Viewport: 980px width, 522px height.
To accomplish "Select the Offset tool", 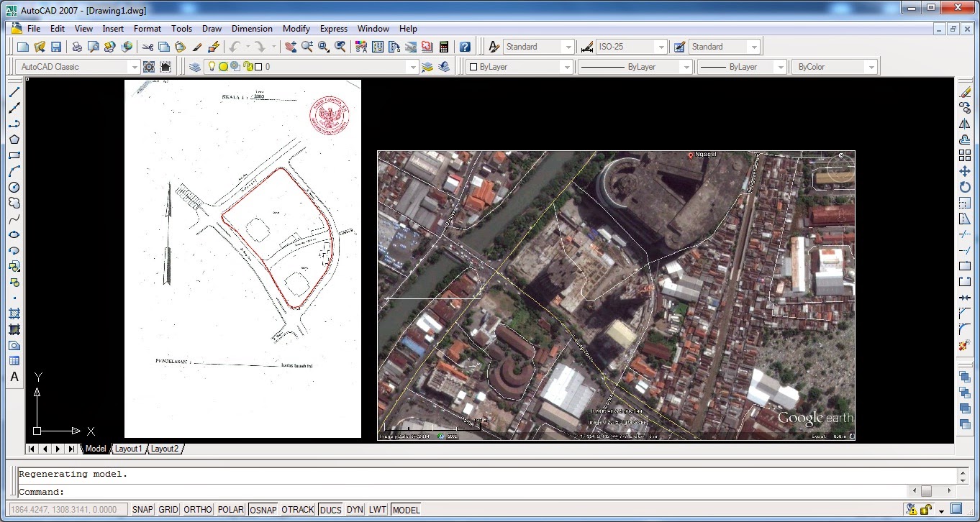I will click(x=965, y=139).
